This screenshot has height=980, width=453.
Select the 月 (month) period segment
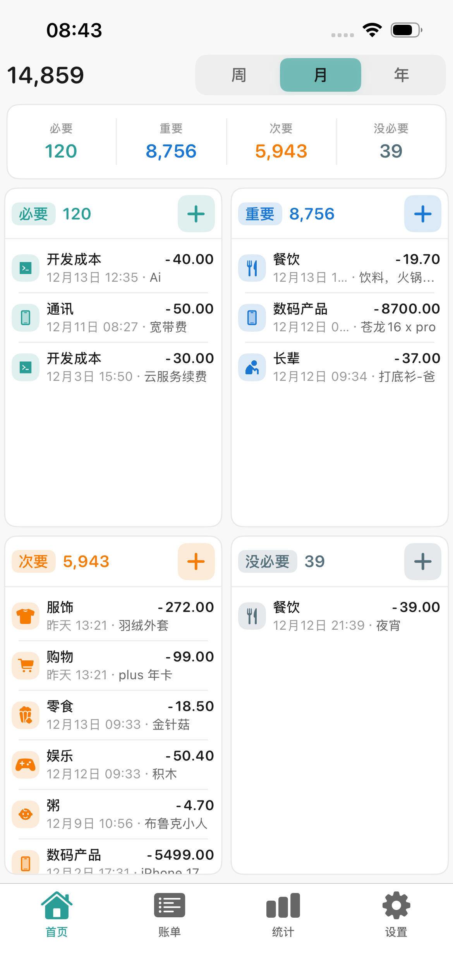320,75
